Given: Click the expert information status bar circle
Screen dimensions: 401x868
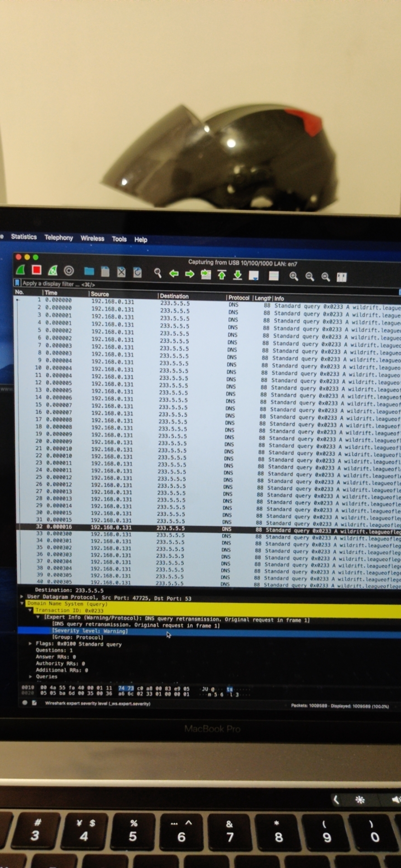Looking at the screenshot, I should point(24,703).
